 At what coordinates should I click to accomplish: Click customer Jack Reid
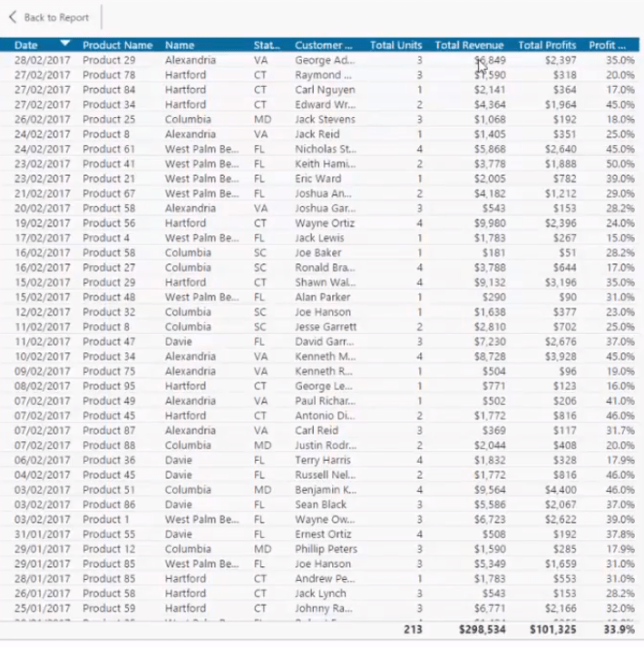click(317, 134)
